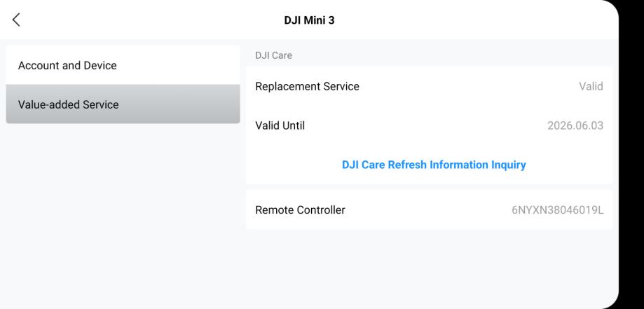Select the Valid Until label
This screenshot has width=644, height=309.
(x=281, y=126)
